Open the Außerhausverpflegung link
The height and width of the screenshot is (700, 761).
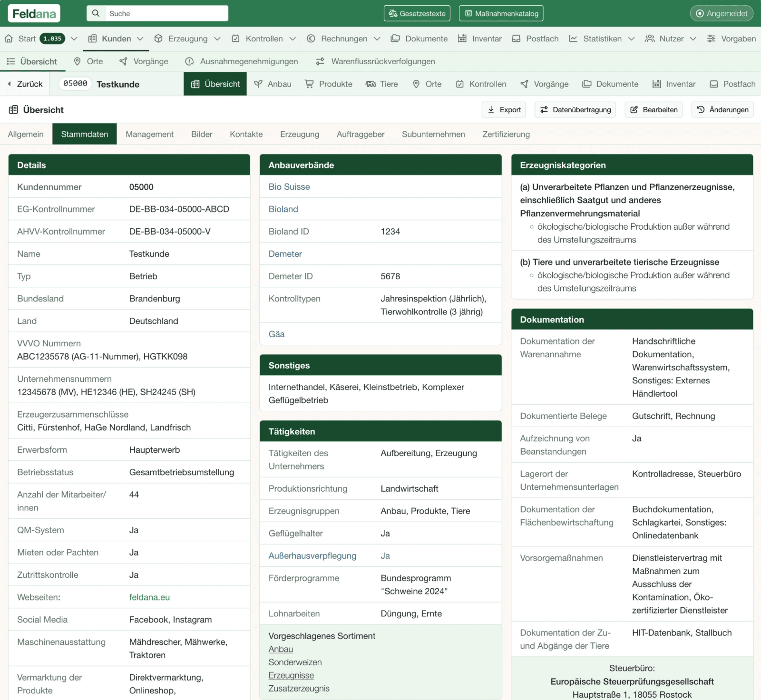(x=312, y=556)
